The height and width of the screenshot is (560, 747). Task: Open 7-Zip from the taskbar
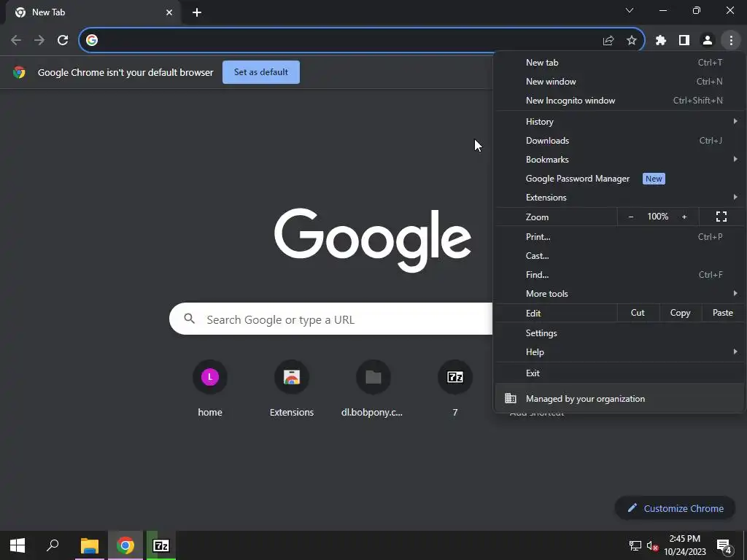click(x=161, y=545)
